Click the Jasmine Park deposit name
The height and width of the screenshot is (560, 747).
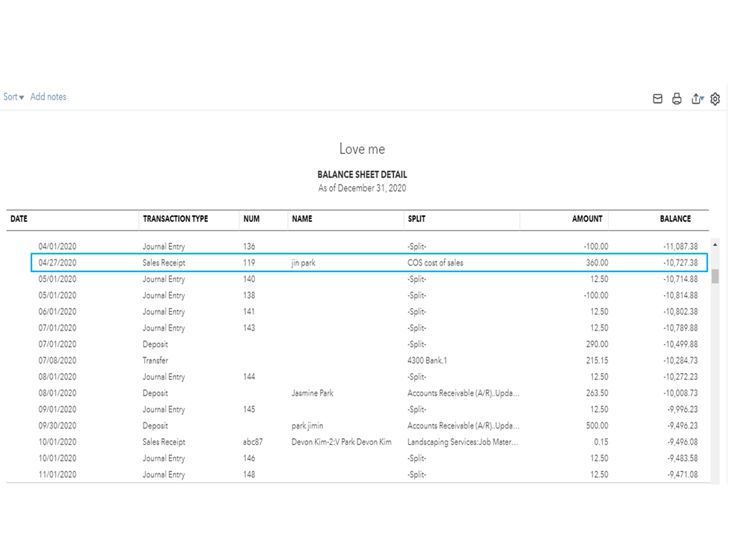[x=313, y=393]
